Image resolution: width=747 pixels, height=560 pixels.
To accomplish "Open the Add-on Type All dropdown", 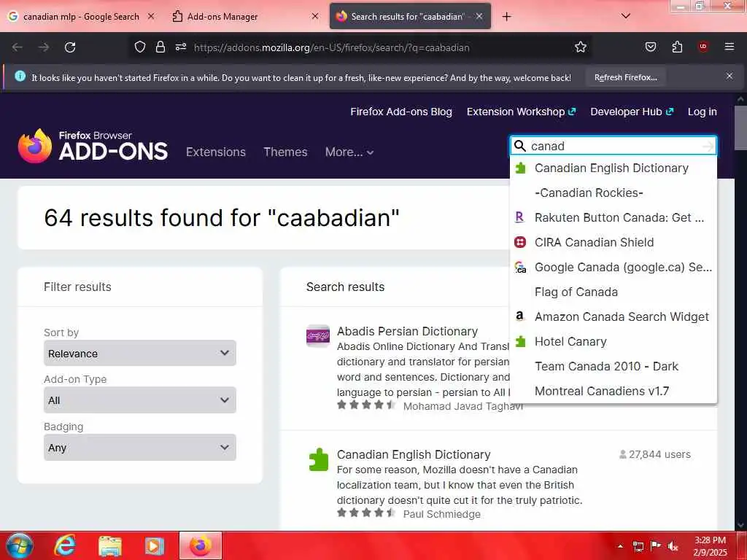I will tap(139, 400).
